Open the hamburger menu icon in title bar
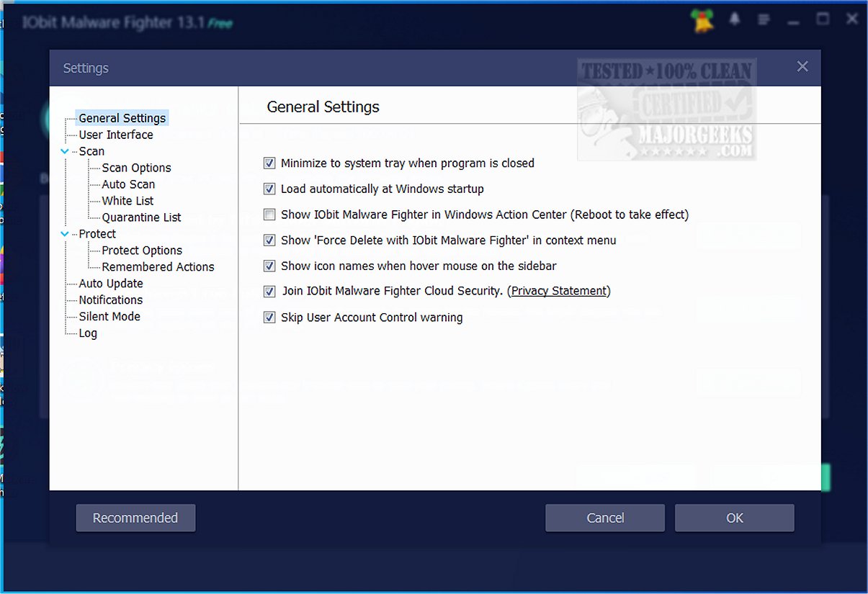868x594 pixels. click(x=764, y=19)
